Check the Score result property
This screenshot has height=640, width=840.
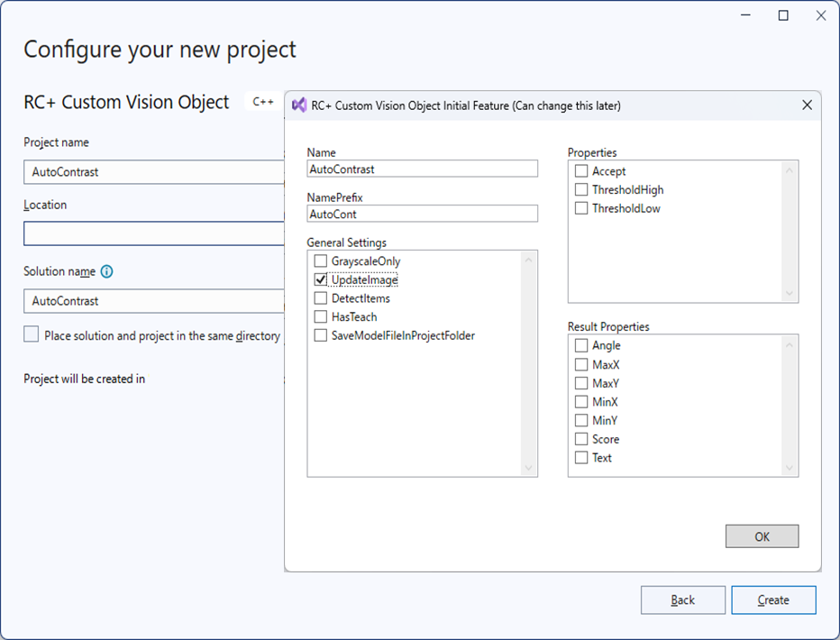tap(581, 439)
